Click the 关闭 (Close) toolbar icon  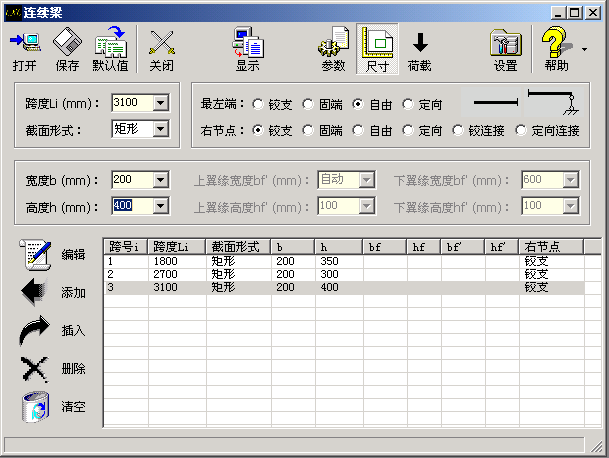click(161, 50)
